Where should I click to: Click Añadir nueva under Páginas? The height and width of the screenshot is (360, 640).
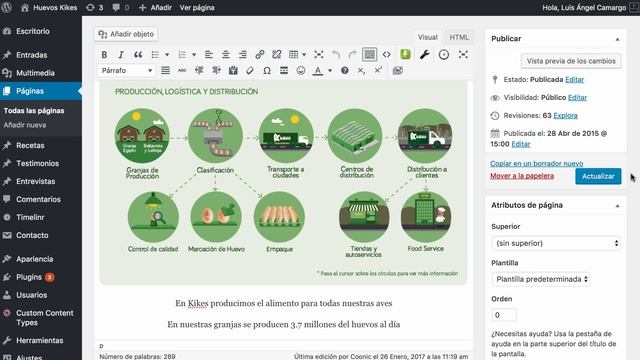tap(25, 125)
